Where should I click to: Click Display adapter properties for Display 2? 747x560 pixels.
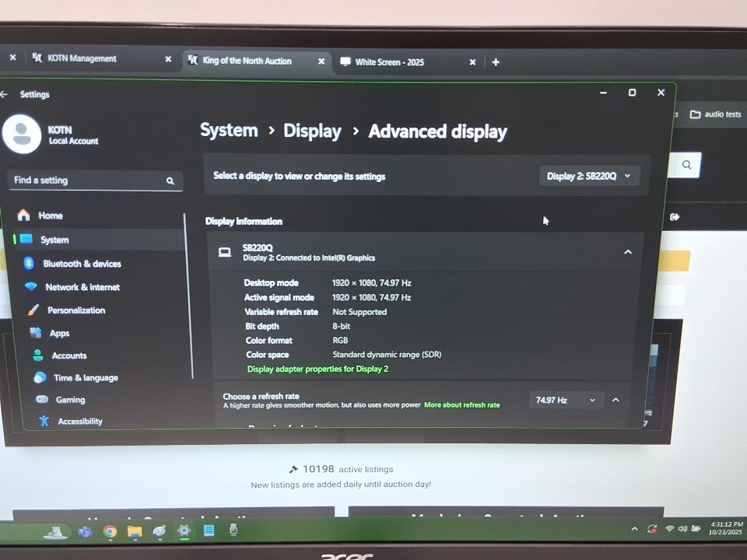click(x=317, y=369)
